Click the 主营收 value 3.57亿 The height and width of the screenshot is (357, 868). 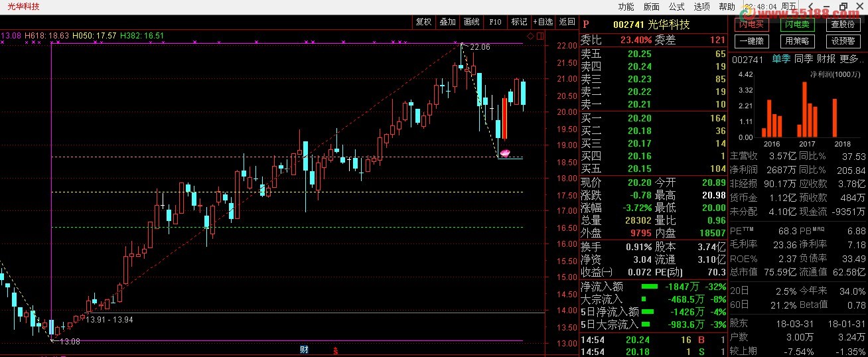point(783,157)
